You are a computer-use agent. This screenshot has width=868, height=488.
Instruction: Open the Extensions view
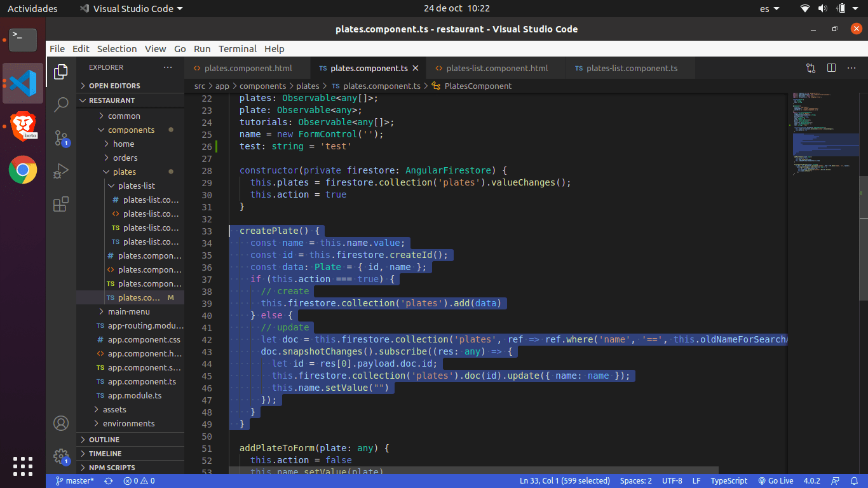tap(61, 204)
